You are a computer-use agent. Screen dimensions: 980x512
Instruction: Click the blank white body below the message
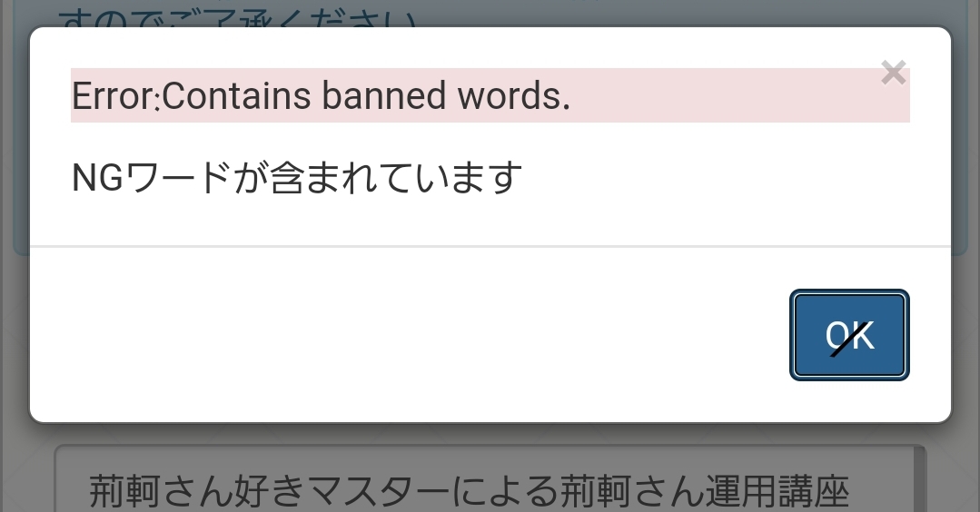click(490, 222)
